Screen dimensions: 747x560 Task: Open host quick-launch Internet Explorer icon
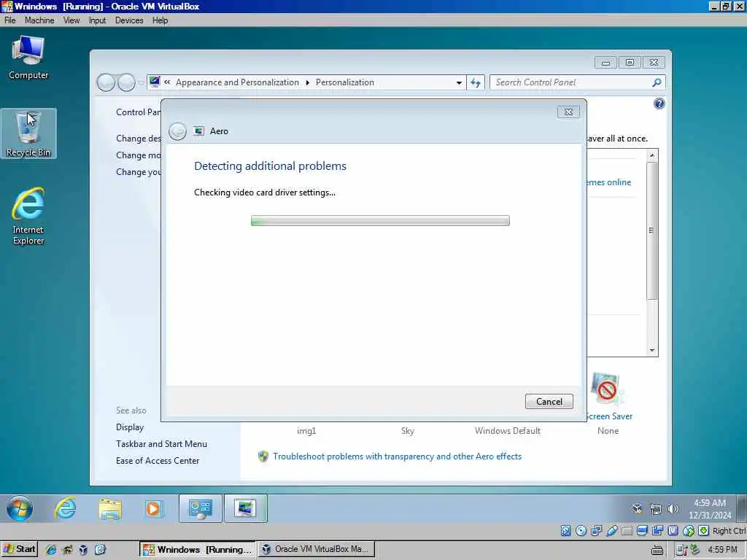[x=51, y=550]
